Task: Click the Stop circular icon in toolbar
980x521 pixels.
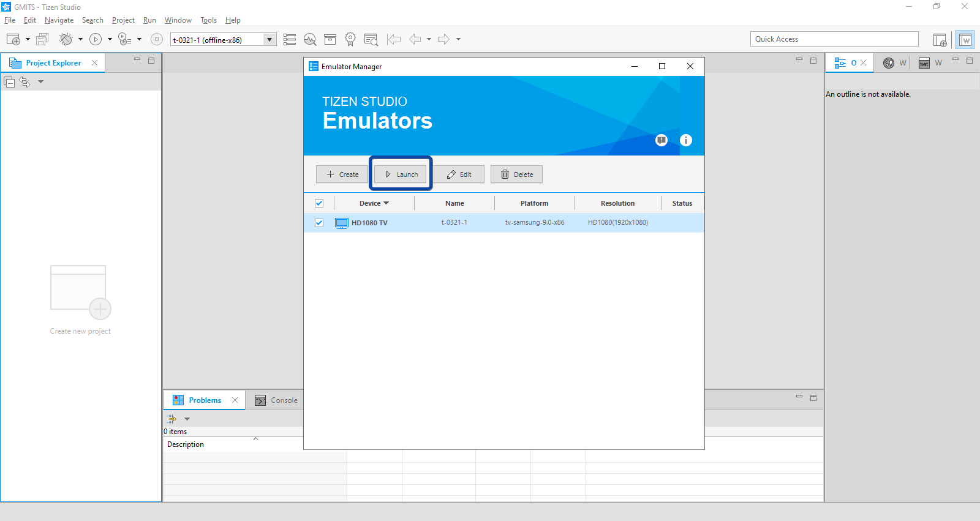Action: [x=157, y=39]
